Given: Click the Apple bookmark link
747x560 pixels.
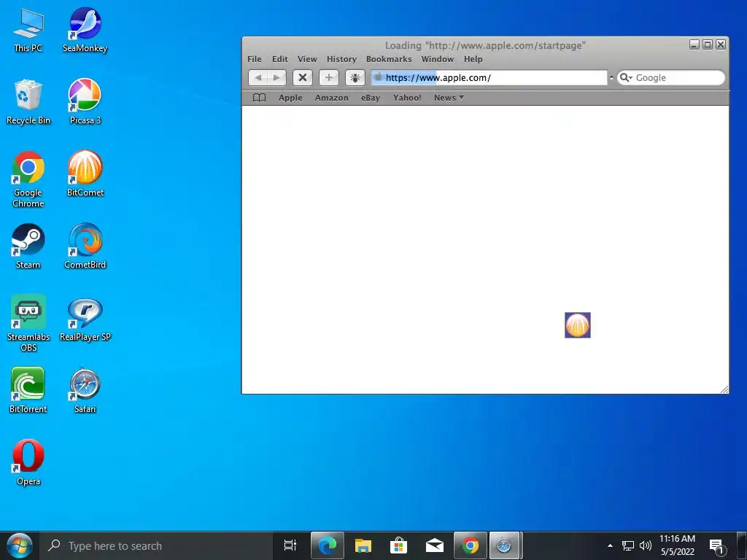Looking at the screenshot, I should coord(290,98).
